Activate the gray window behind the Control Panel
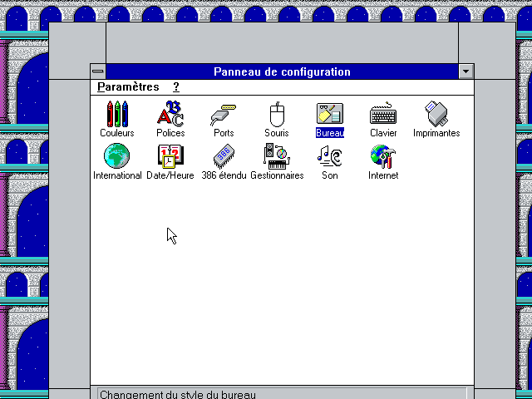 [283, 42]
